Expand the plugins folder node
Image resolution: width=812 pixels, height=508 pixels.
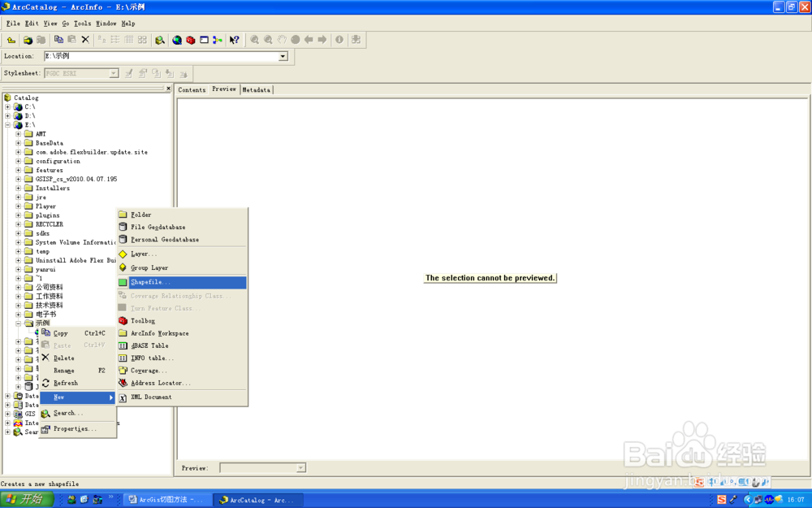(x=18, y=215)
